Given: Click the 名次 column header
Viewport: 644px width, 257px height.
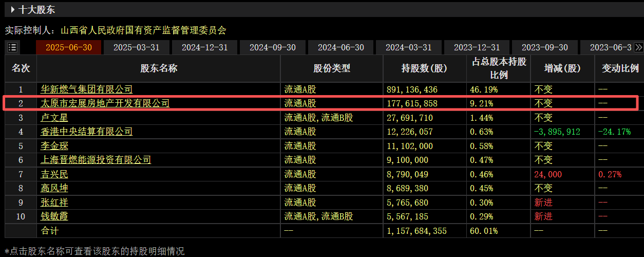Looking at the screenshot, I should (21, 68).
